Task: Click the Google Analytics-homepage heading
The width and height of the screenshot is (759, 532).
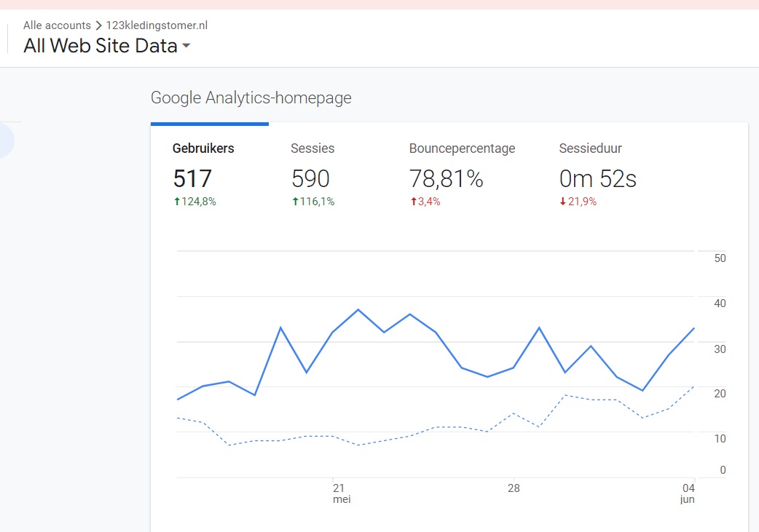Action: 251,98
